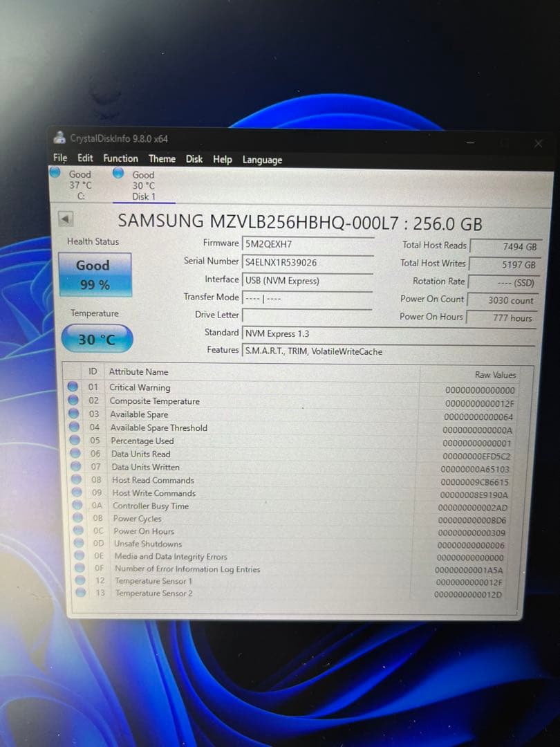This screenshot has width=560, height=747.
Task: Click raw value 00000000EFD5C2
Action: point(476,456)
